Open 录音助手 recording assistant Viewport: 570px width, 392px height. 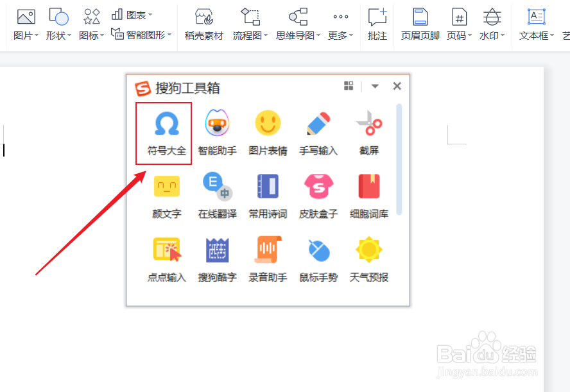pos(268,260)
